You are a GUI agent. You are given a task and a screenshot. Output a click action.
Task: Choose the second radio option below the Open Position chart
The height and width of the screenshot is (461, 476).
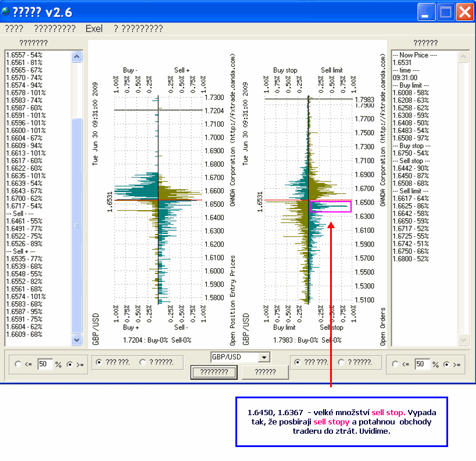click(x=143, y=362)
